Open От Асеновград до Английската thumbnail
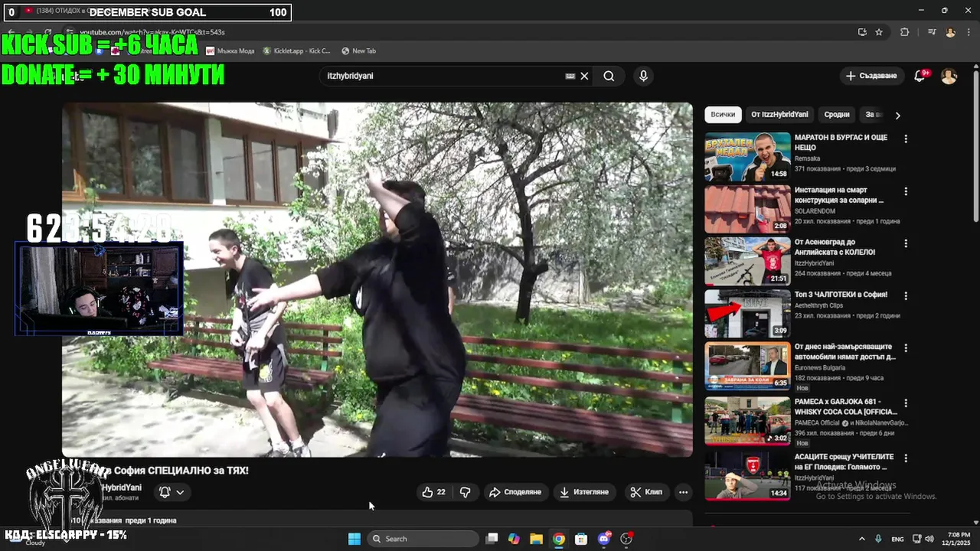Viewport: 980px width, 551px height. (x=747, y=261)
